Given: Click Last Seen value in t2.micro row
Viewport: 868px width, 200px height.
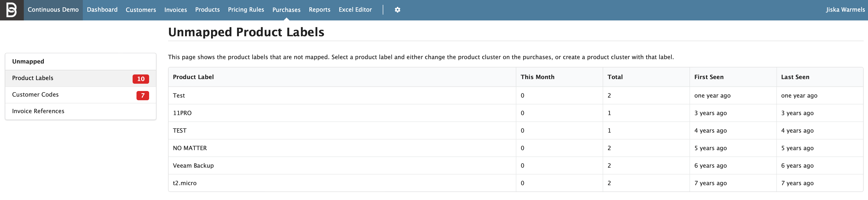Looking at the screenshot, I should (x=797, y=183).
